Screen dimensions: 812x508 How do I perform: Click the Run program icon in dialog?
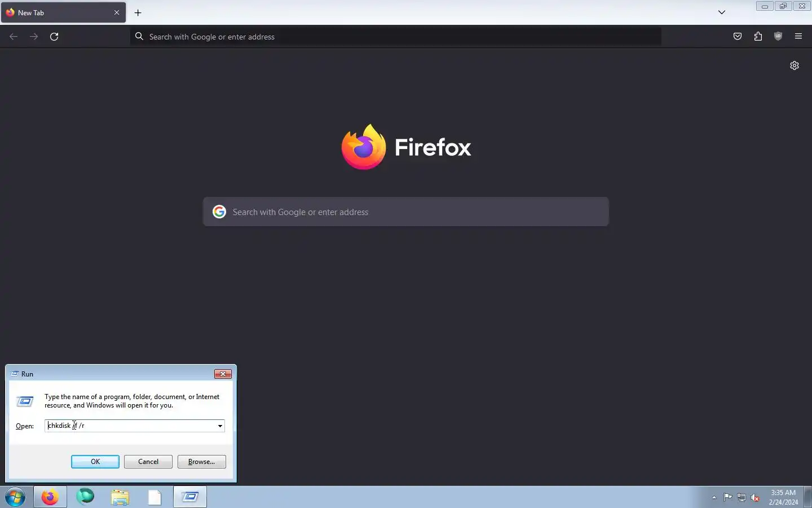25,401
